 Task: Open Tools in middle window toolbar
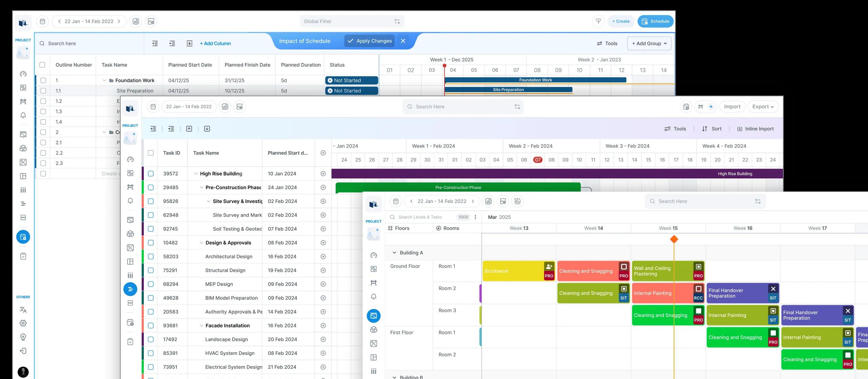pos(675,129)
